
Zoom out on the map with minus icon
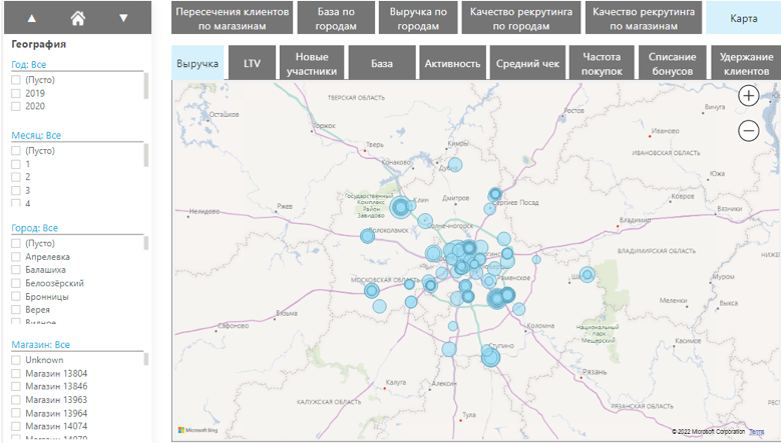tap(748, 130)
